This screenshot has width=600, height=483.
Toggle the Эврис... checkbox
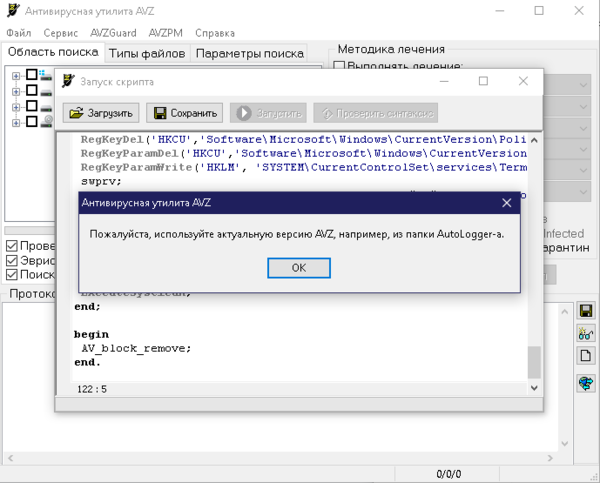click(12, 260)
